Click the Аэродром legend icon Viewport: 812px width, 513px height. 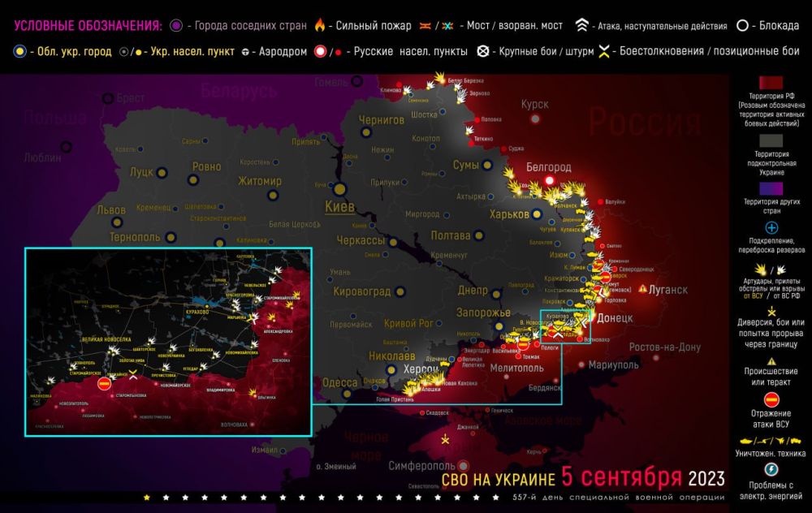click(246, 52)
